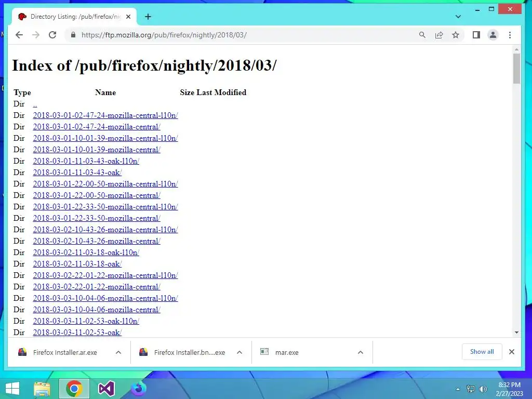Open the Windows Start menu
532x399 pixels.
tap(12, 389)
